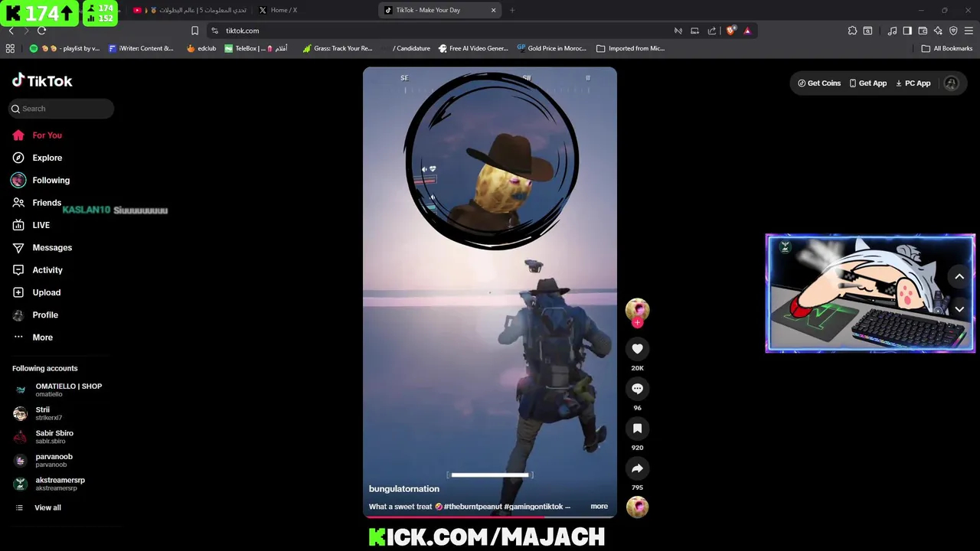Open the spinning sound disc avatar
The height and width of the screenshot is (551, 980).
coord(637,507)
